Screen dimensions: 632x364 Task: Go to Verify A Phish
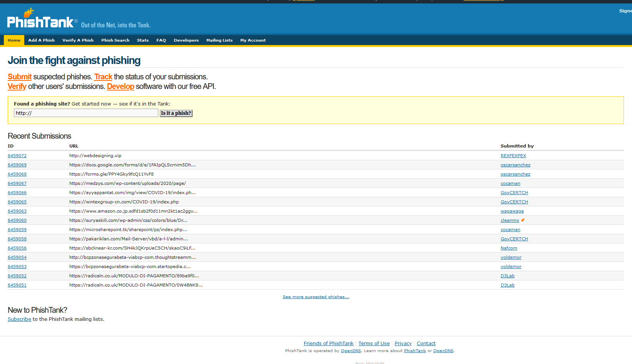click(x=78, y=40)
